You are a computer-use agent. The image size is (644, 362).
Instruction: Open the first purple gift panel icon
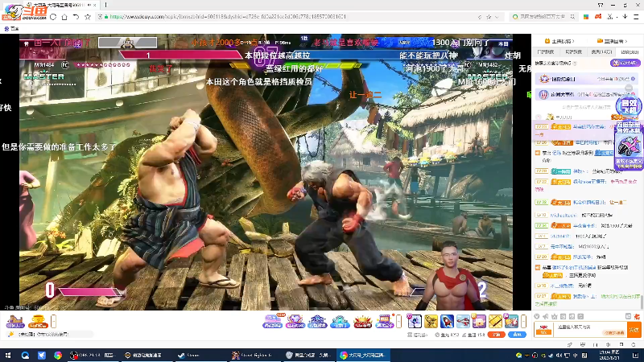(15, 321)
